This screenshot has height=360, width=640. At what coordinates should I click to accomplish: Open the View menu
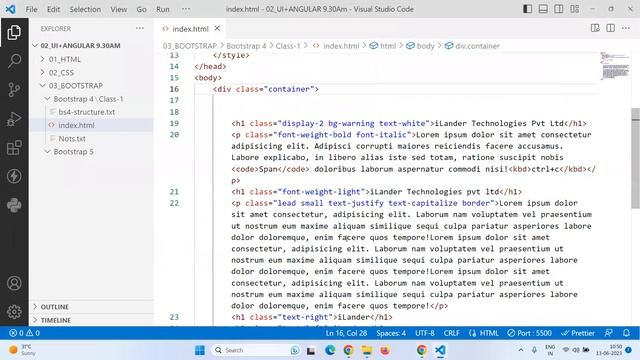coord(119,9)
